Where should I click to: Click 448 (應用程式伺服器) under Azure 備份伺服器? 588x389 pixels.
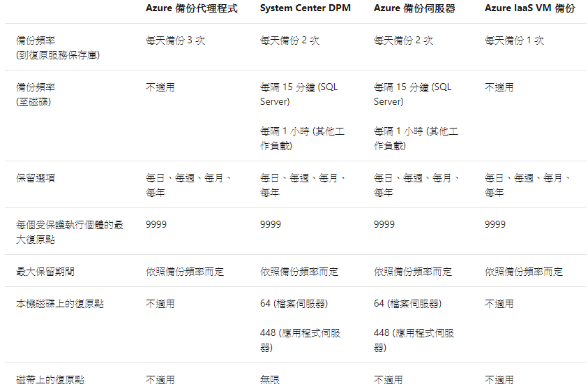[x=414, y=340]
